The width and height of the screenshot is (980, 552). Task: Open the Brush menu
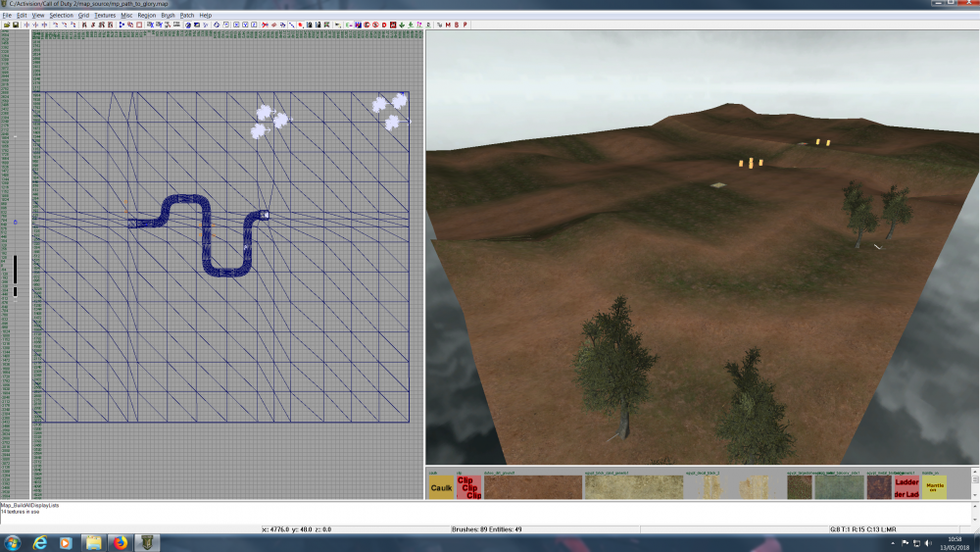pos(168,16)
